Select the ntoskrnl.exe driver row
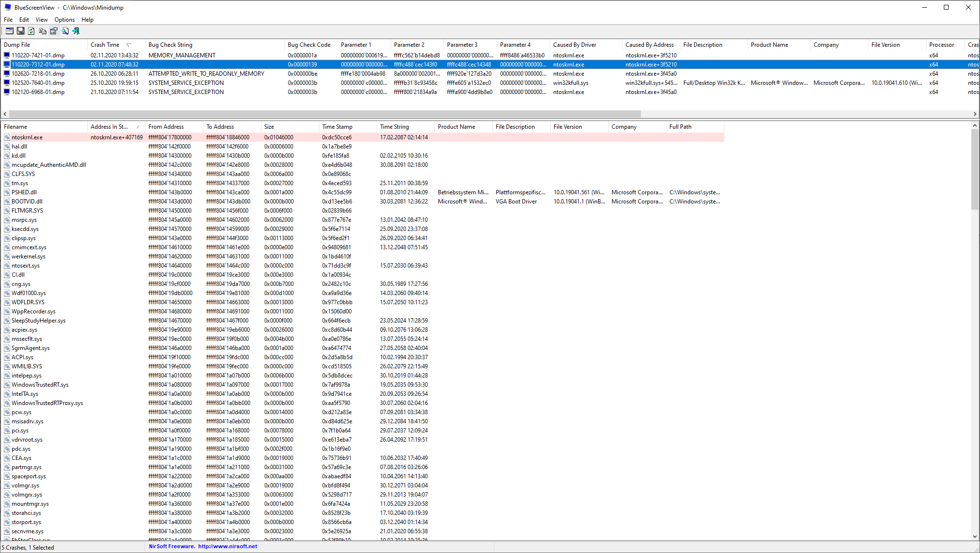 27,137
